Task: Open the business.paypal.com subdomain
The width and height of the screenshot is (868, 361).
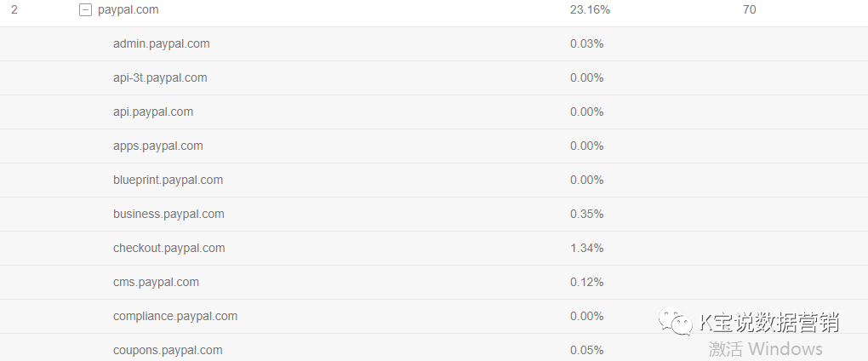Action: click(x=168, y=214)
